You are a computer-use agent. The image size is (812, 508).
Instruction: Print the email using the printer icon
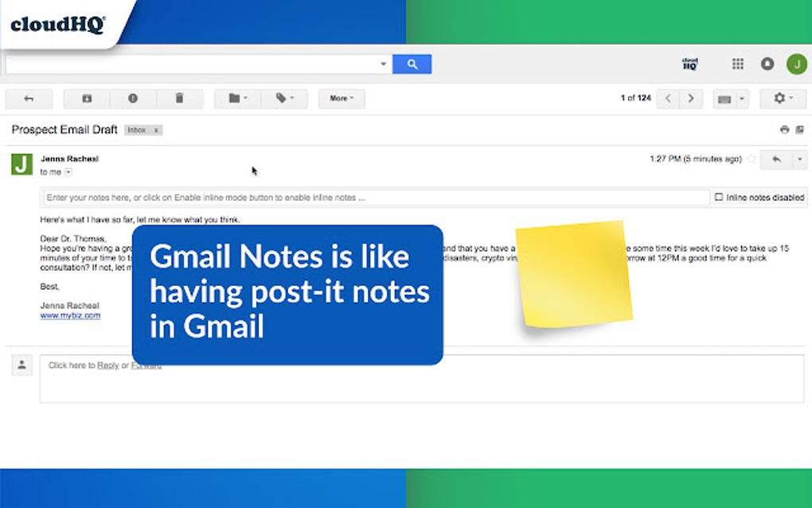tap(784, 128)
